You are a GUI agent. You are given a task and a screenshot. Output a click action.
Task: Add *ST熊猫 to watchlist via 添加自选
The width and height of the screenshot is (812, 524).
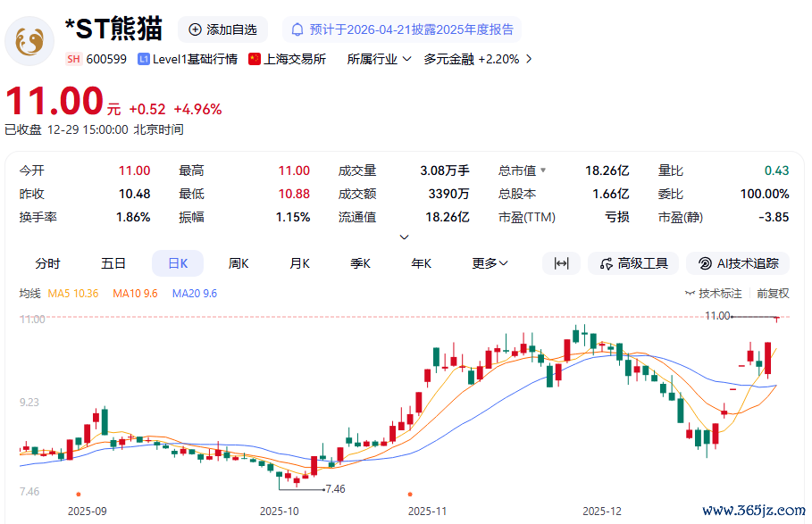(222, 29)
